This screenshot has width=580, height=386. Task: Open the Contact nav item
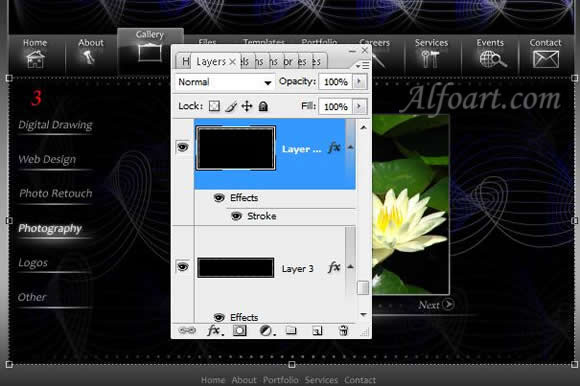(546, 54)
